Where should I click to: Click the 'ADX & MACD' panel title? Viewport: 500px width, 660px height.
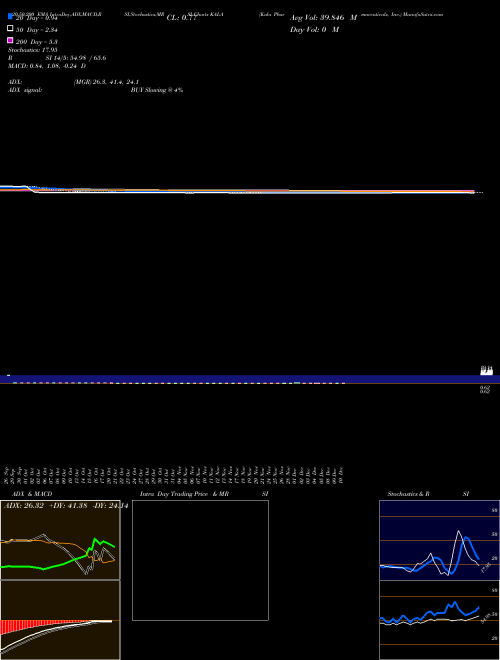tap(32, 494)
